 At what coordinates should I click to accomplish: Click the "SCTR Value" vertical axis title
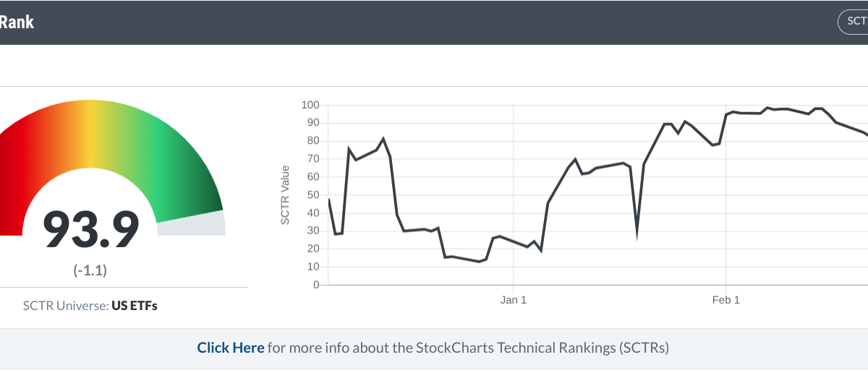click(285, 195)
